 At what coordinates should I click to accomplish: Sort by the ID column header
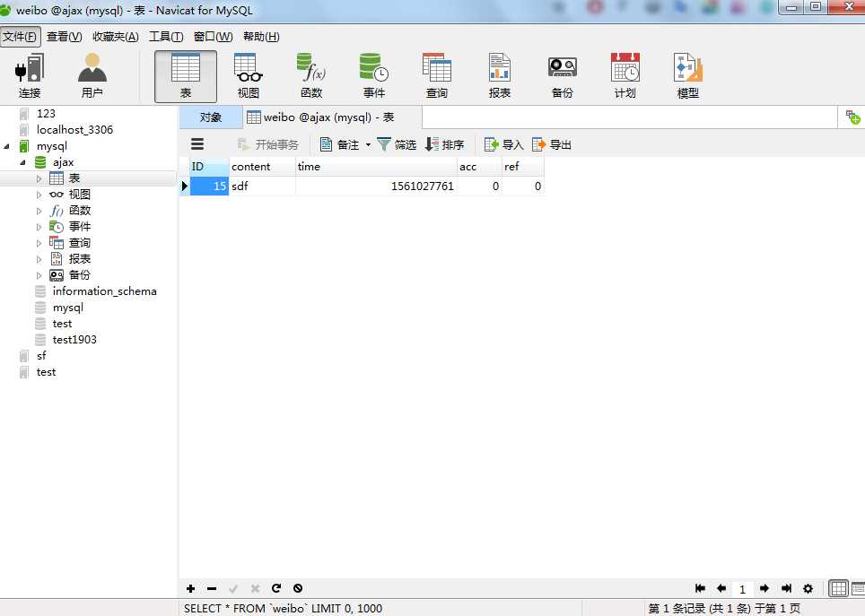209,167
